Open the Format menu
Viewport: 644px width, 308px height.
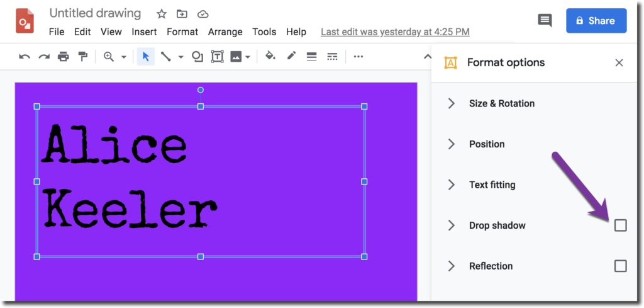[182, 31]
